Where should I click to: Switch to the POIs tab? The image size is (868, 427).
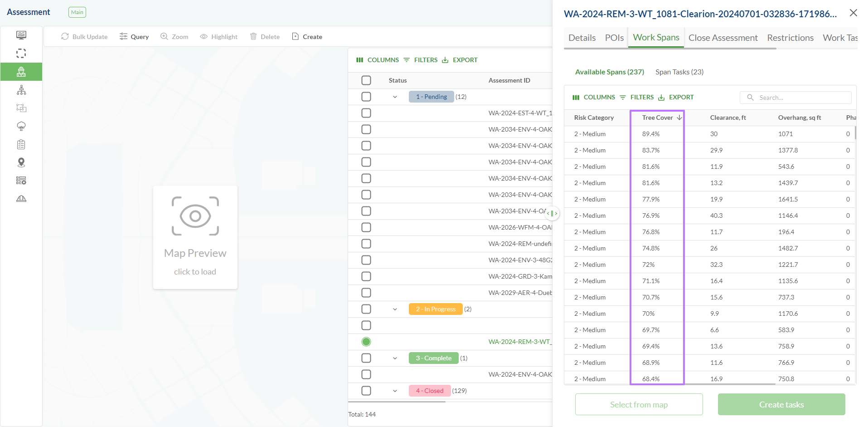614,38
